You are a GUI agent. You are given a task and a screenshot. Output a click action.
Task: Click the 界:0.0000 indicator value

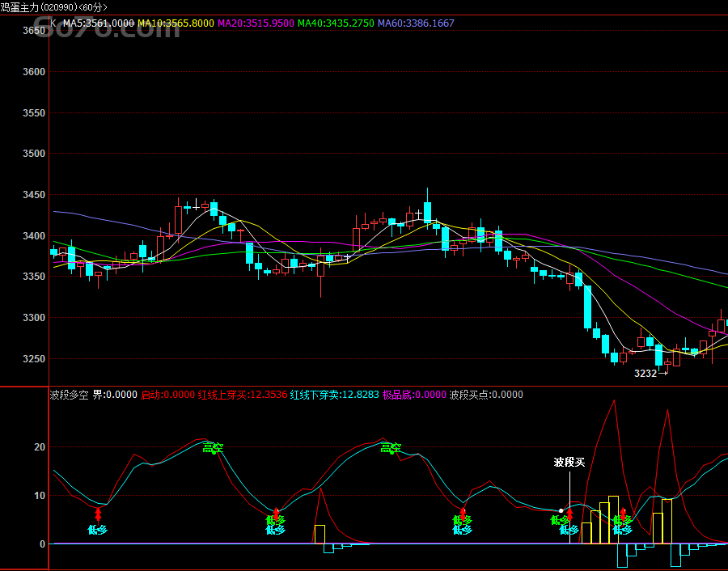(x=115, y=395)
